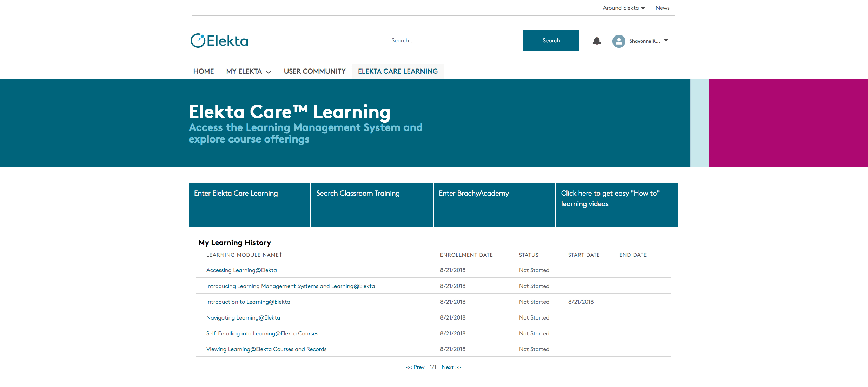
Task: Click Not Started status for Accessing Learning@Elekta
Action: [534, 270]
